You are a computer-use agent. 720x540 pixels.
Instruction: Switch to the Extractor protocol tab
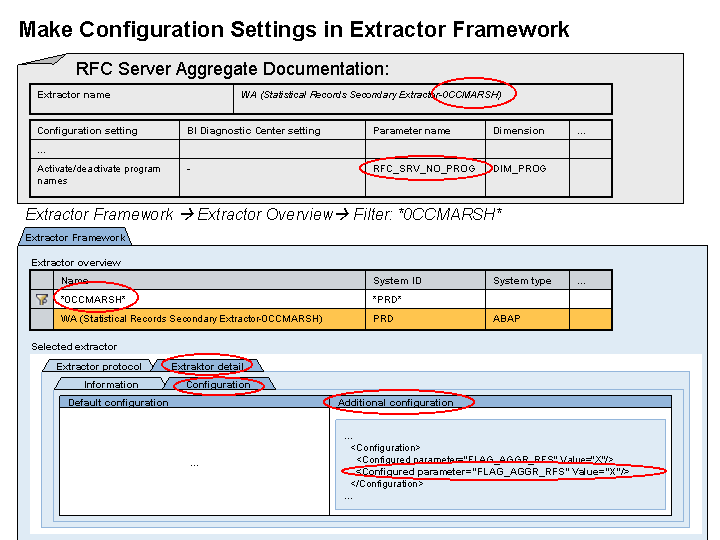99,367
